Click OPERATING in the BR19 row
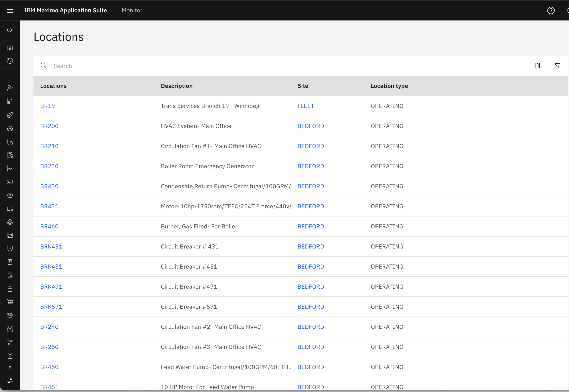 387,106
